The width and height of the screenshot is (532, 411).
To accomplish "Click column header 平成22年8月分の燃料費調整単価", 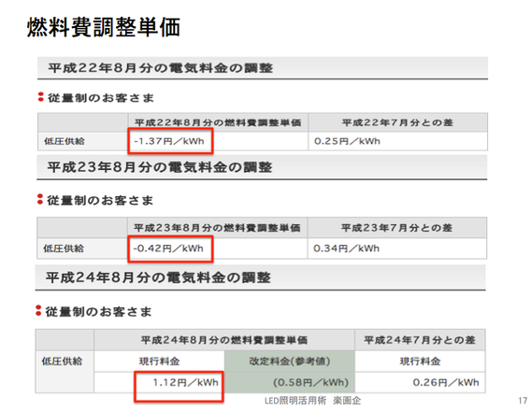I will click(x=218, y=122).
